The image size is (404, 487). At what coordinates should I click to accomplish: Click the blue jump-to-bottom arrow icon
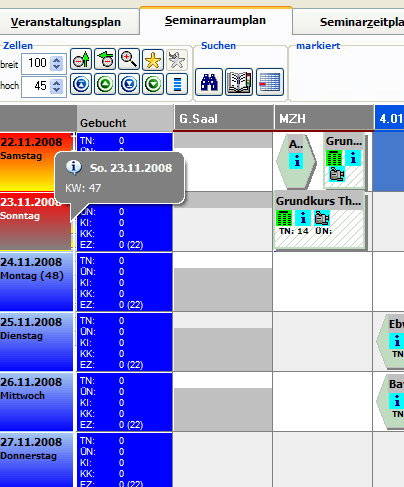point(129,84)
